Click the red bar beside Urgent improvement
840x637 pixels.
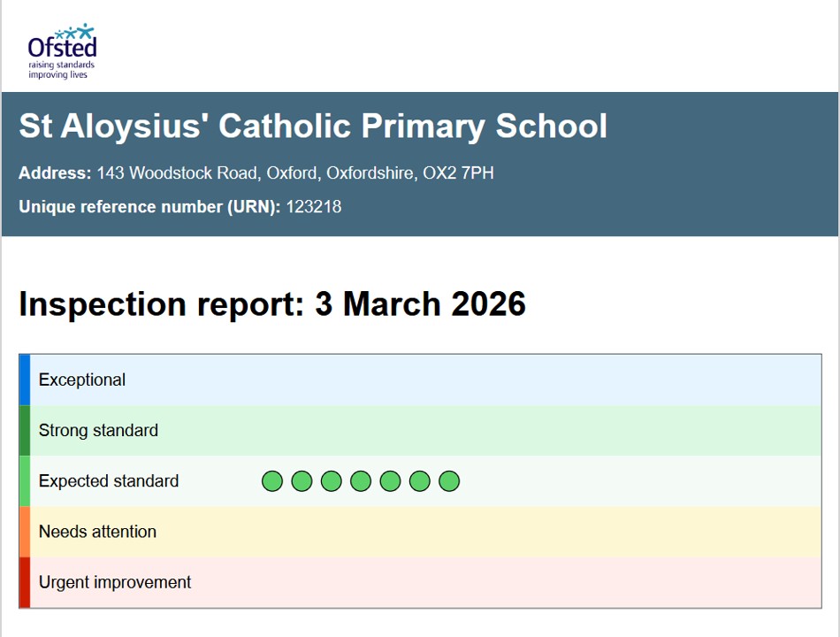(25, 582)
